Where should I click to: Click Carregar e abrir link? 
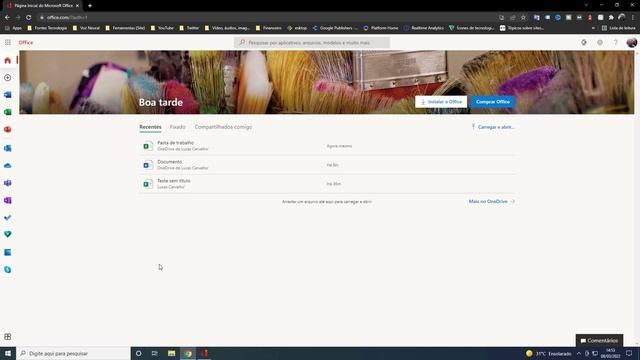493,127
